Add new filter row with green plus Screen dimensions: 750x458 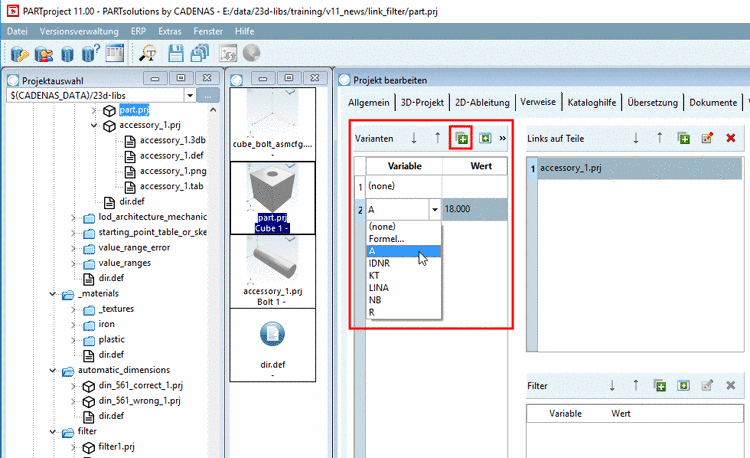click(x=660, y=385)
